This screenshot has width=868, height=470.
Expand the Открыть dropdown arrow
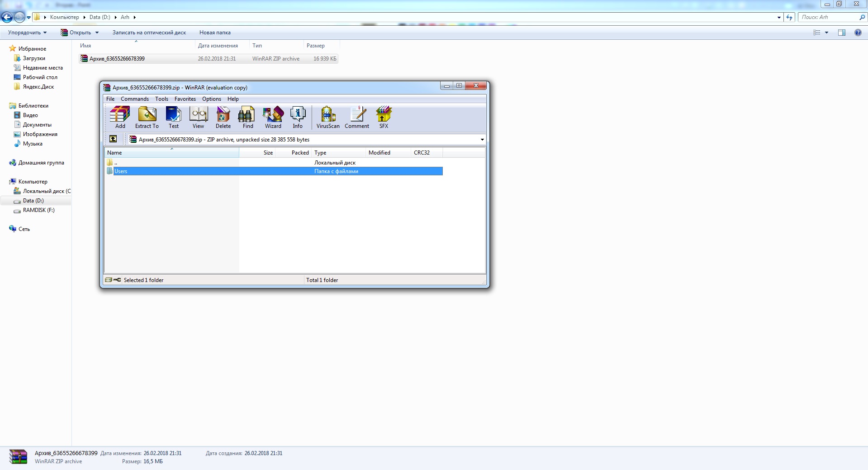tap(97, 33)
